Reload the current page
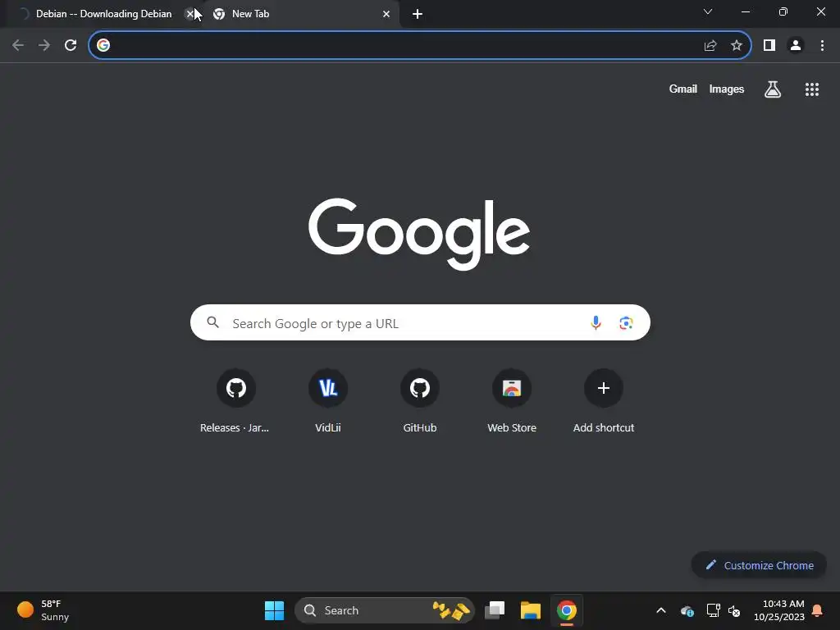 (x=71, y=46)
